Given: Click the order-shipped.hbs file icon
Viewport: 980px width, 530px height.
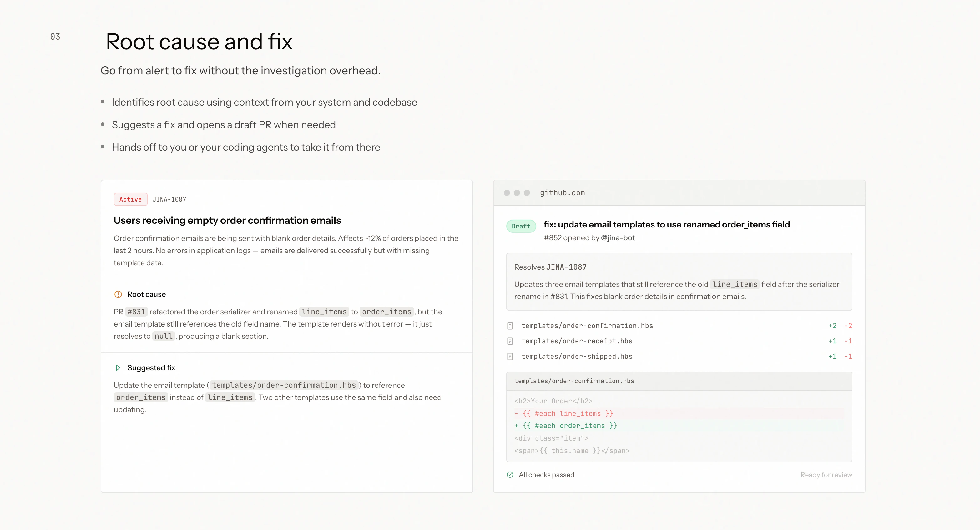Looking at the screenshot, I should click(510, 356).
